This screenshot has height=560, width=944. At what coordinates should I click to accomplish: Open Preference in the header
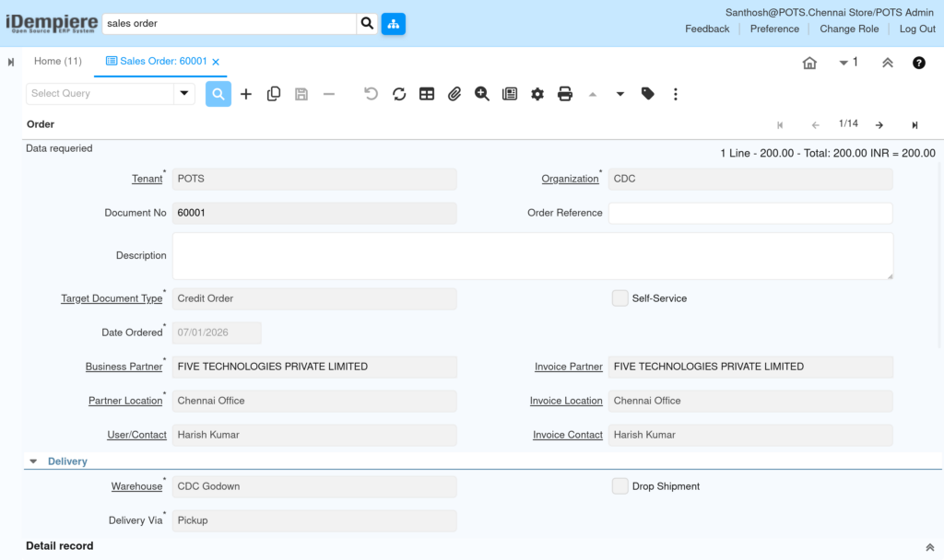(774, 29)
